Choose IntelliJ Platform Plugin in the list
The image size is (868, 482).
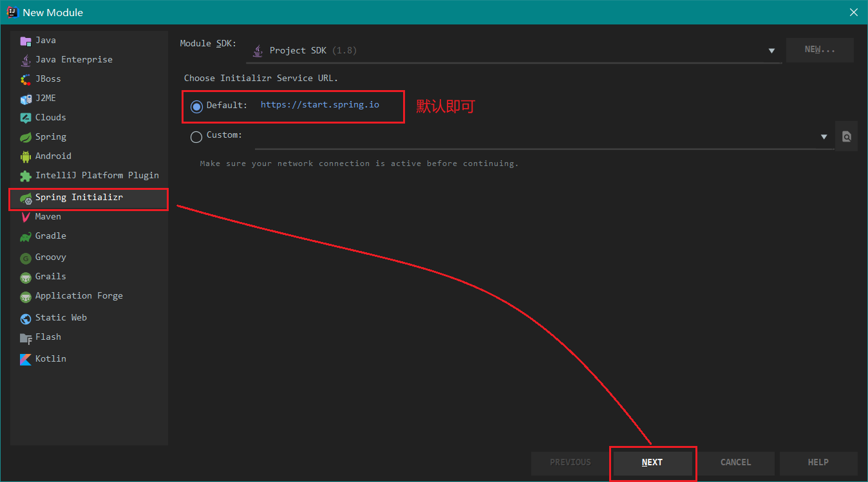[97, 176]
